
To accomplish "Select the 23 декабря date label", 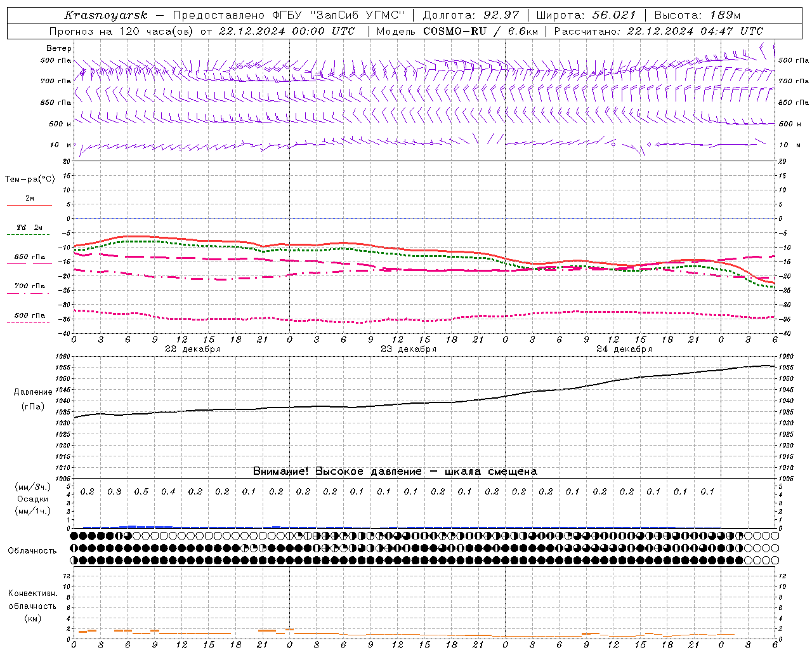I will click(409, 349).
